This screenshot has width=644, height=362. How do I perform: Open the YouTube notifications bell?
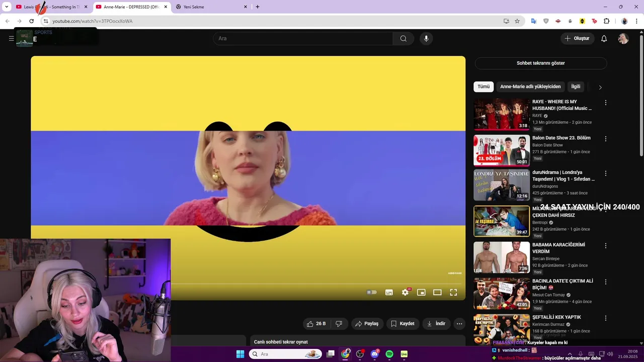click(604, 38)
